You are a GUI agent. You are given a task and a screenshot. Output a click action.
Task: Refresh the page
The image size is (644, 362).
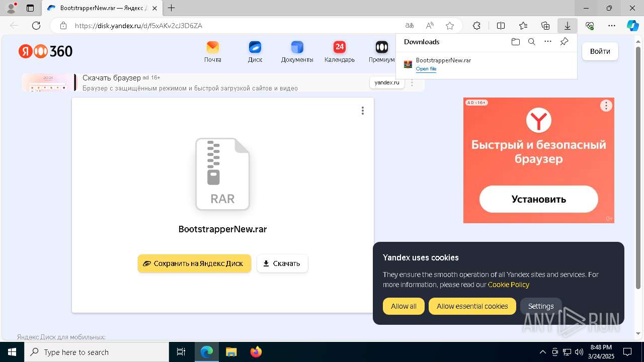tap(36, 26)
